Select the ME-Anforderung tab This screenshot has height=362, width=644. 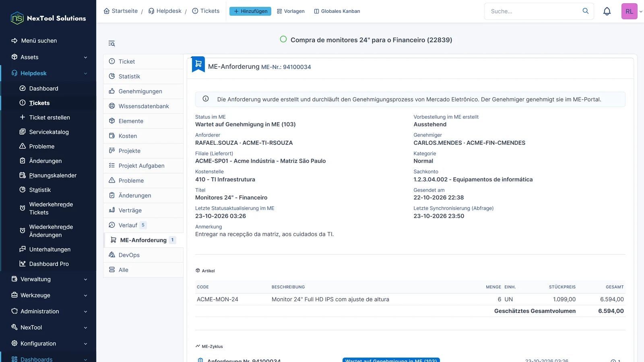pyautogui.click(x=143, y=240)
